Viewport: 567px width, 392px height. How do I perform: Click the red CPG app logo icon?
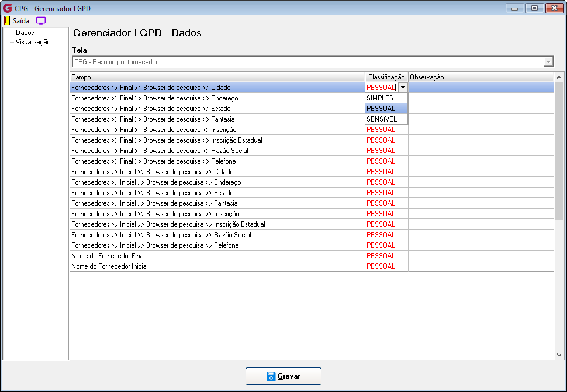pyautogui.click(x=7, y=8)
